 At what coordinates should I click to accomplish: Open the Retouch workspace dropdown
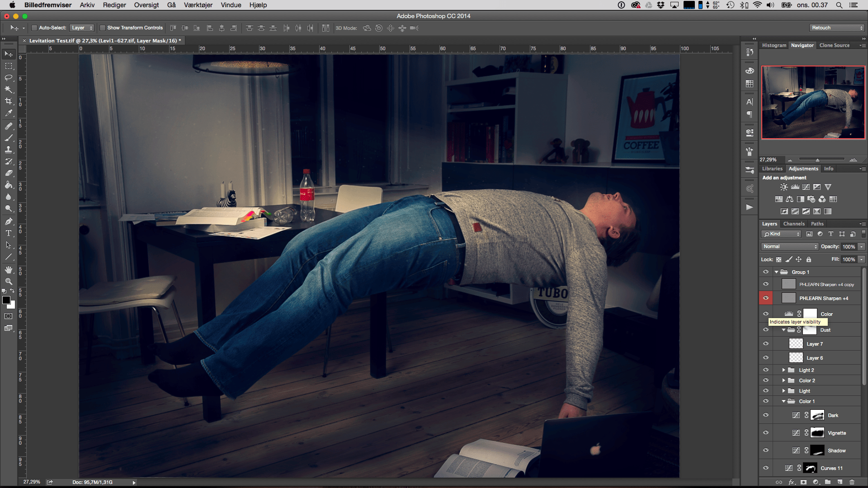pos(837,28)
